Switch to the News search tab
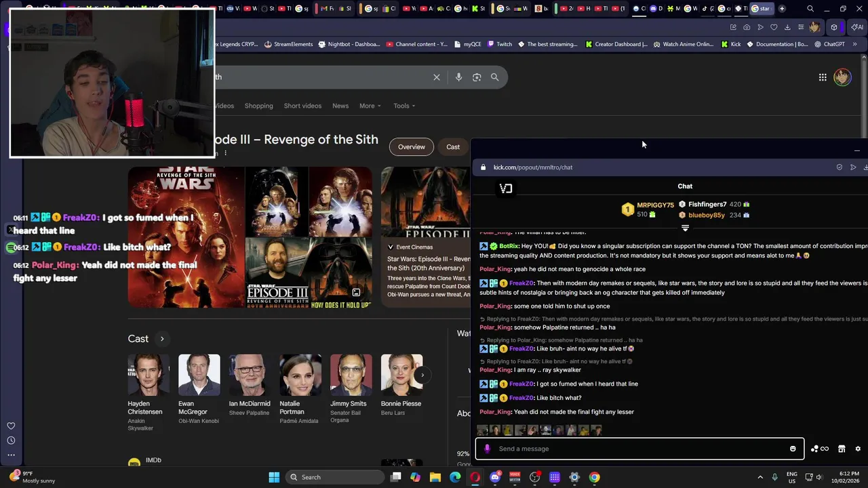Viewport: 868px width, 488px height. coord(340,106)
